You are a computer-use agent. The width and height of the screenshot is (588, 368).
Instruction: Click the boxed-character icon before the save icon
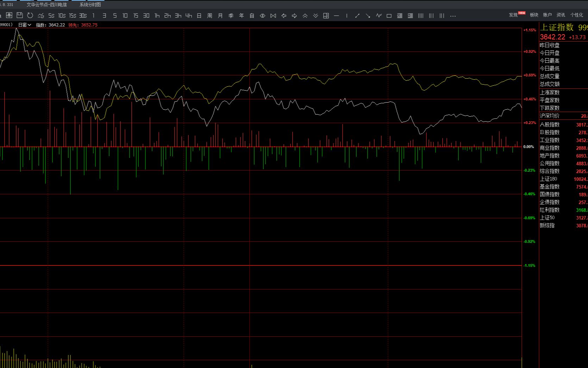coord(9,16)
